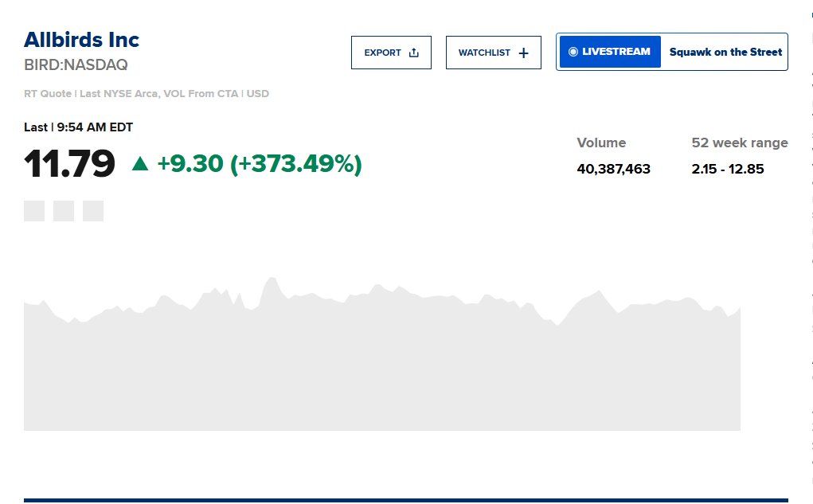813x504 pixels.
Task: Click the EXPORT button
Action: (391, 53)
